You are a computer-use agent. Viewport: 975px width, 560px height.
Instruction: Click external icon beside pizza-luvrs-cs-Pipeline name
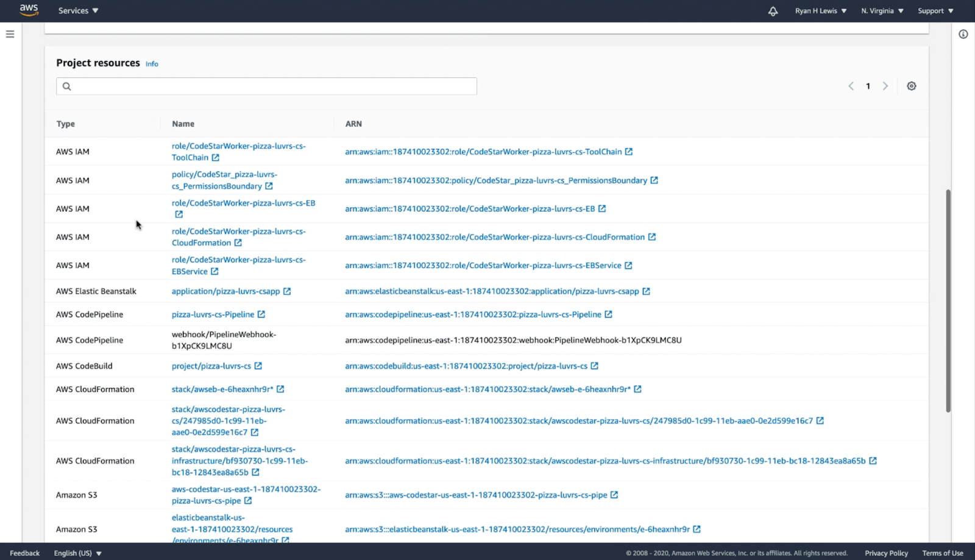[x=261, y=314]
